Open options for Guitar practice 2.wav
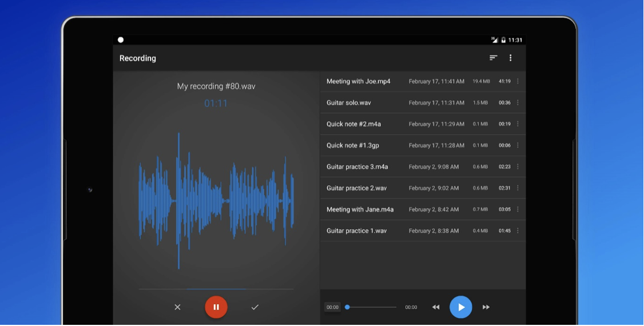 click(518, 188)
